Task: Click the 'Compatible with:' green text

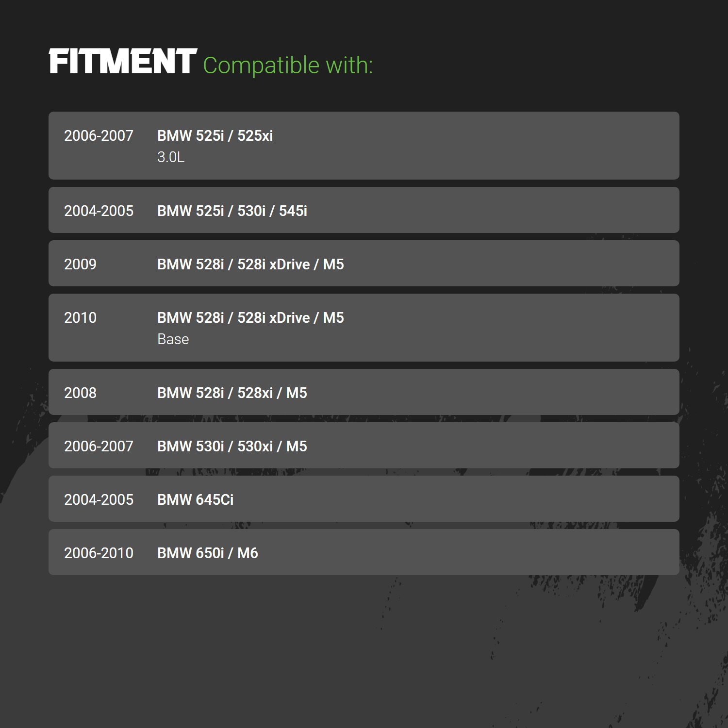Action: click(288, 65)
